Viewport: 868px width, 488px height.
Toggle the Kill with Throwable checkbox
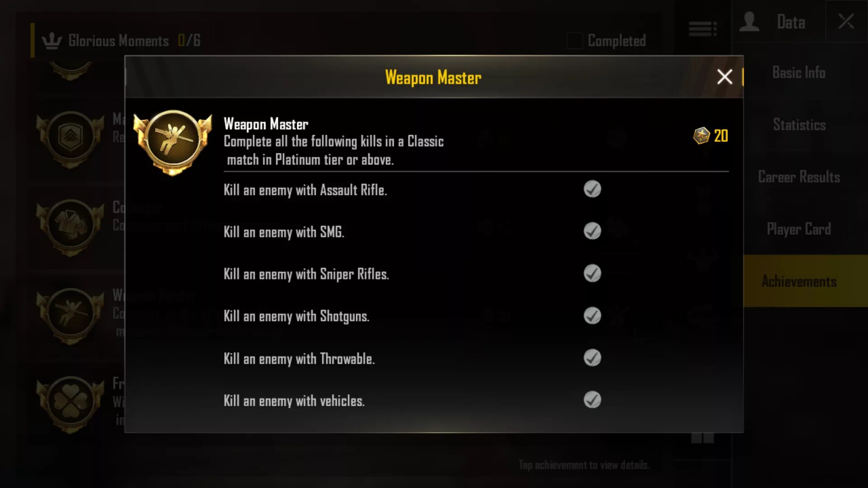592,357
